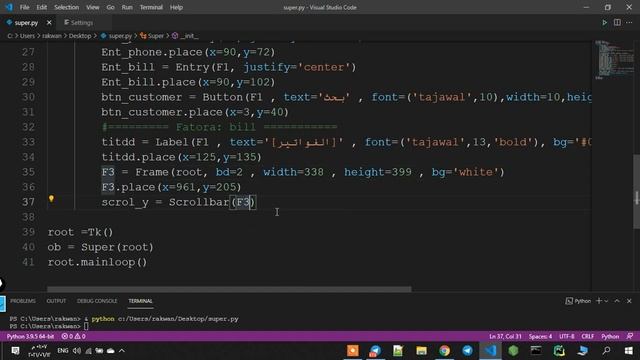Open the Run menu

pos(127,7)
